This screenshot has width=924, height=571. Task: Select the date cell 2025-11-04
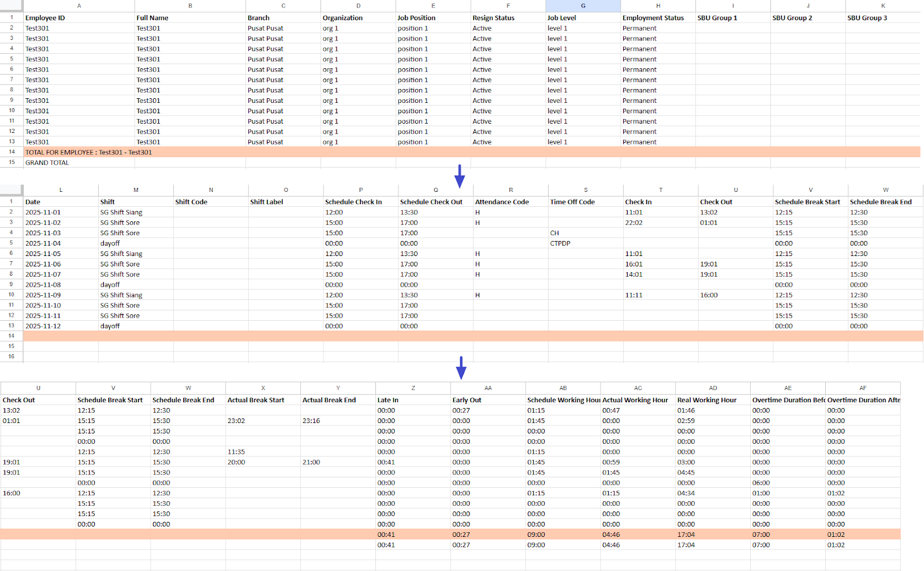(43, 243)
